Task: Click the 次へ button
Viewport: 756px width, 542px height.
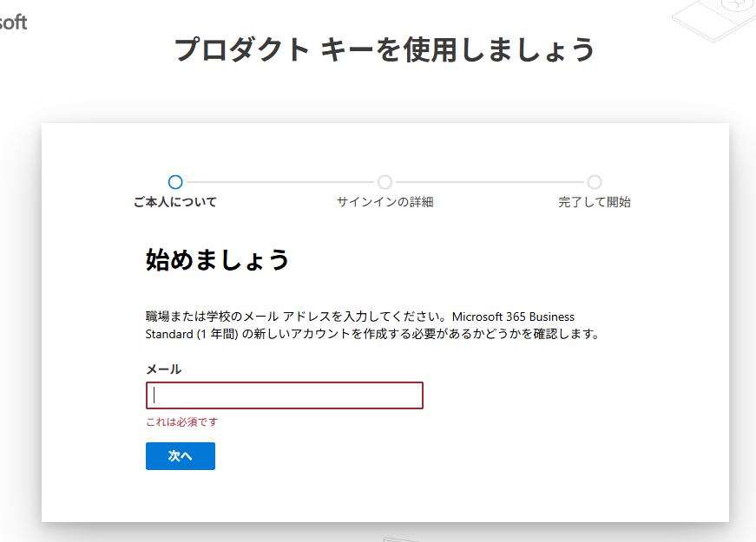Action: (180, 456)
